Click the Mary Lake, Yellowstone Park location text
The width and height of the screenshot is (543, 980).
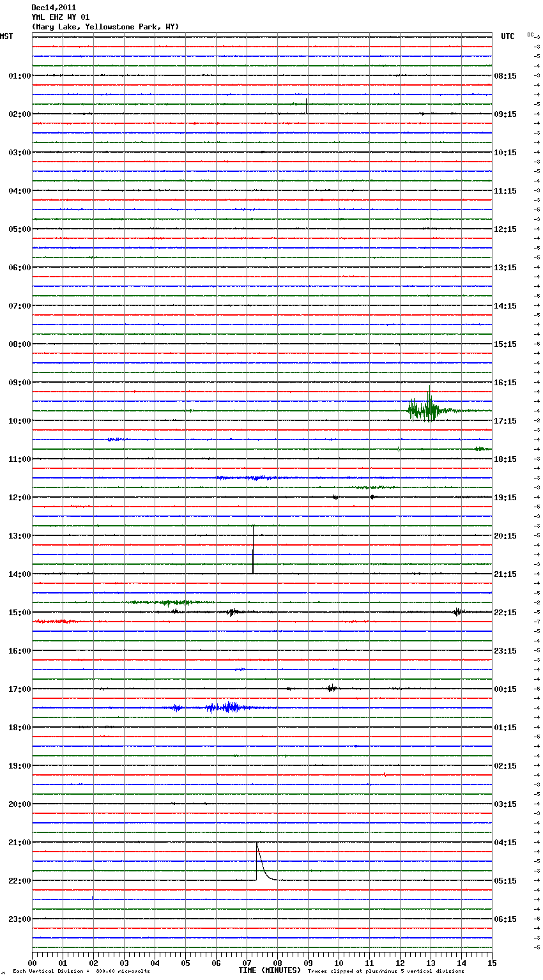pyautogui.click(x=105, y=27)
